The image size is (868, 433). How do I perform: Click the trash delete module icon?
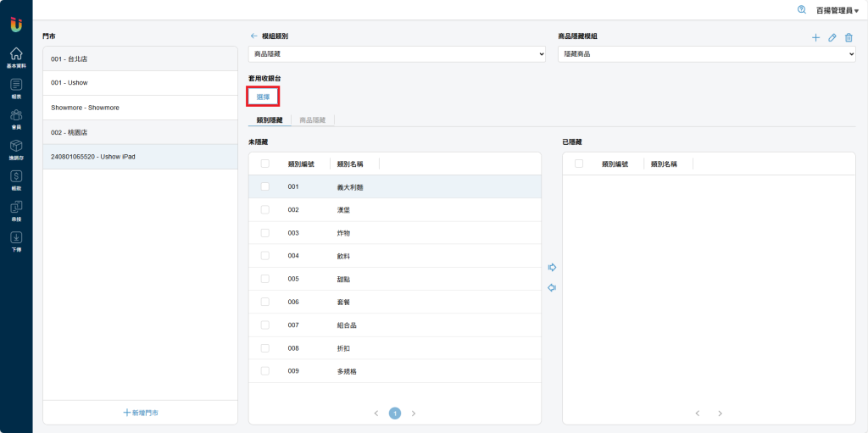pyautogui.click(x=849, y=37)
